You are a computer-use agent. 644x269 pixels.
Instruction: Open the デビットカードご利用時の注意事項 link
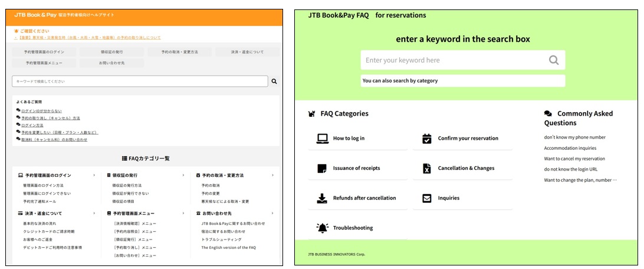(x=52, y=248)
